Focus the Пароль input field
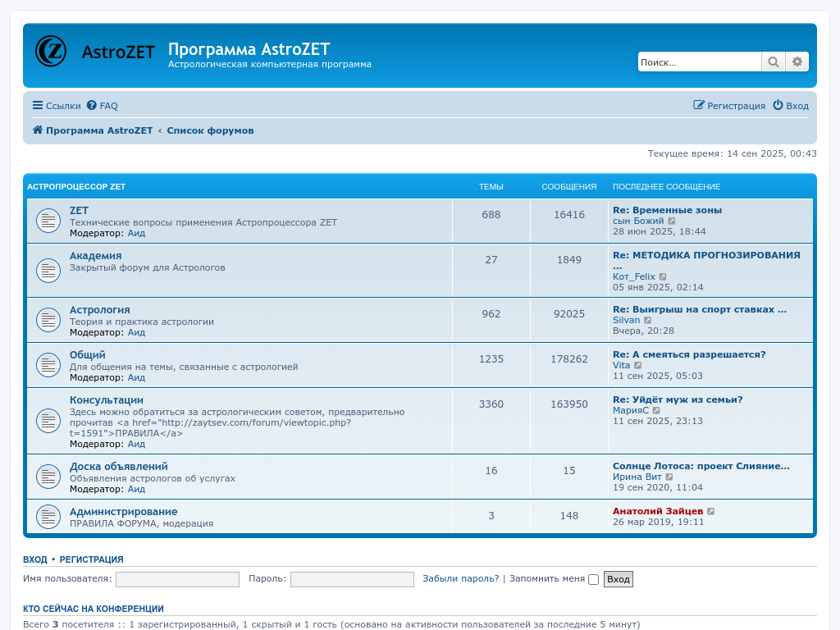 pyautogui.click(x=352, y=579)
